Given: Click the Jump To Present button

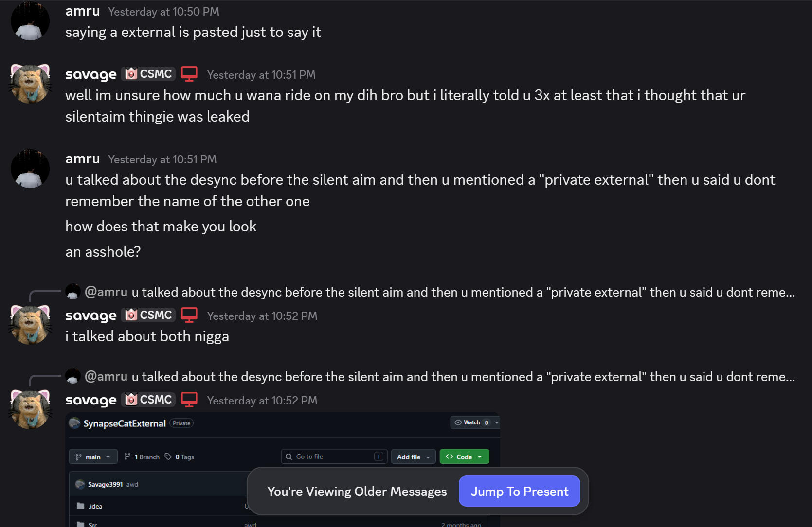Looking at the screenshot, I should pos(519,491).
